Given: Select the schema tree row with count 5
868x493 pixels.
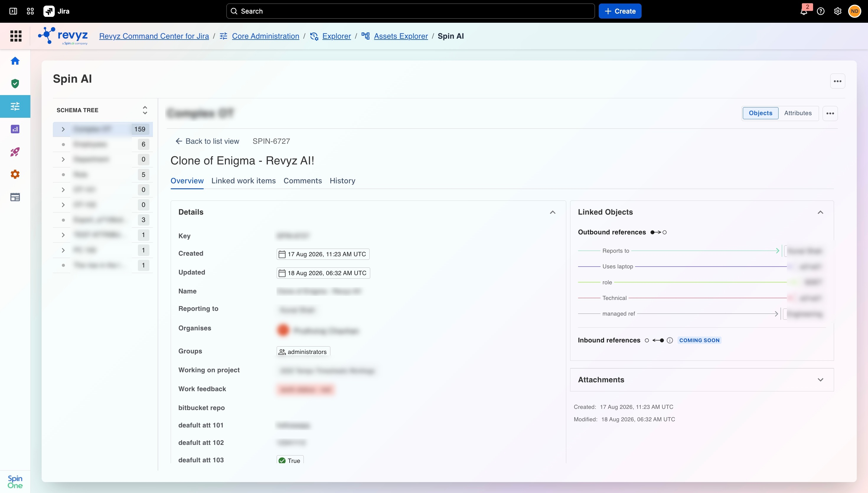Looking at the screenshot, I should [103, 175].
